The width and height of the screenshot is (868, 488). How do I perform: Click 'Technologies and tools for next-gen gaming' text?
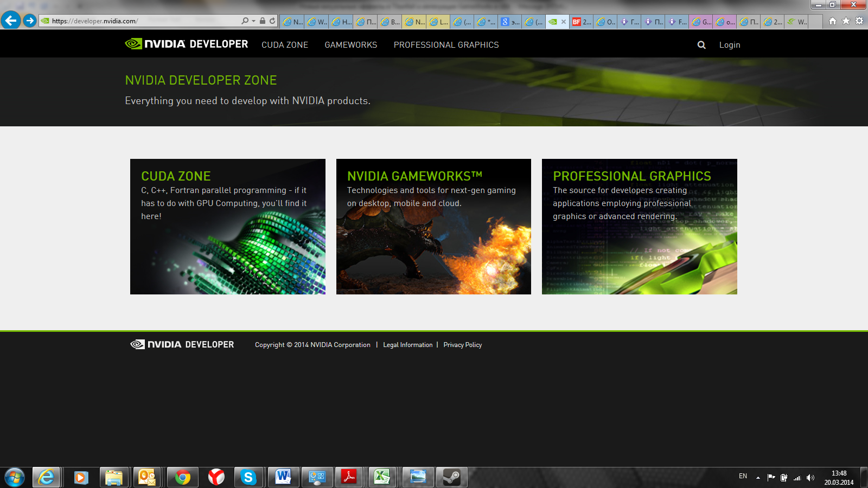pyautogui.click(x=431, y=197)
